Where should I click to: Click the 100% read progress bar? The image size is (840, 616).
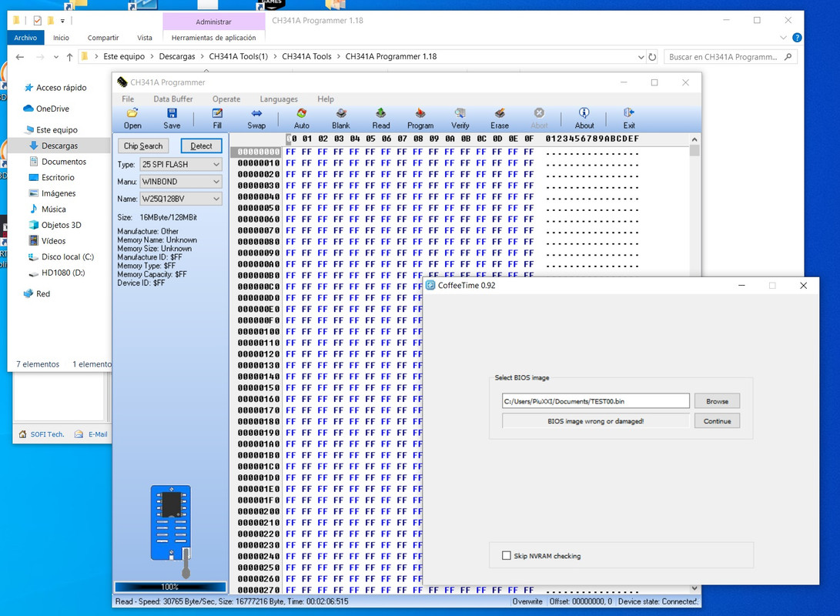pos(170,587)
